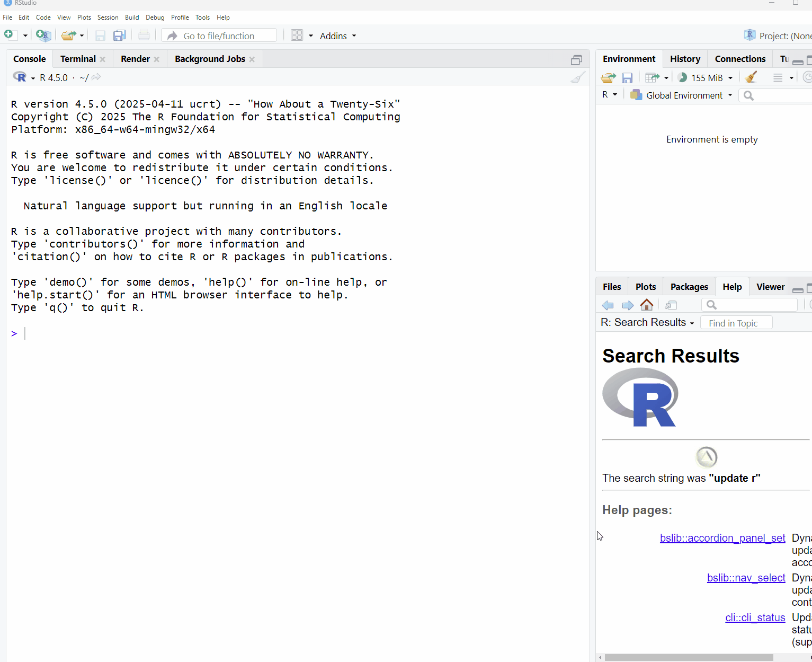Show help in new window icon
Image resolution: width=812 pixels, height=662 pixels.
[x=671, y=305]
